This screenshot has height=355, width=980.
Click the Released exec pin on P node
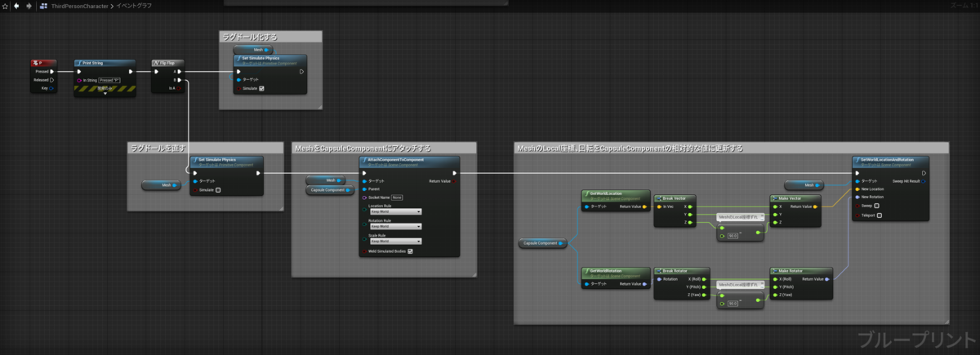51,80
